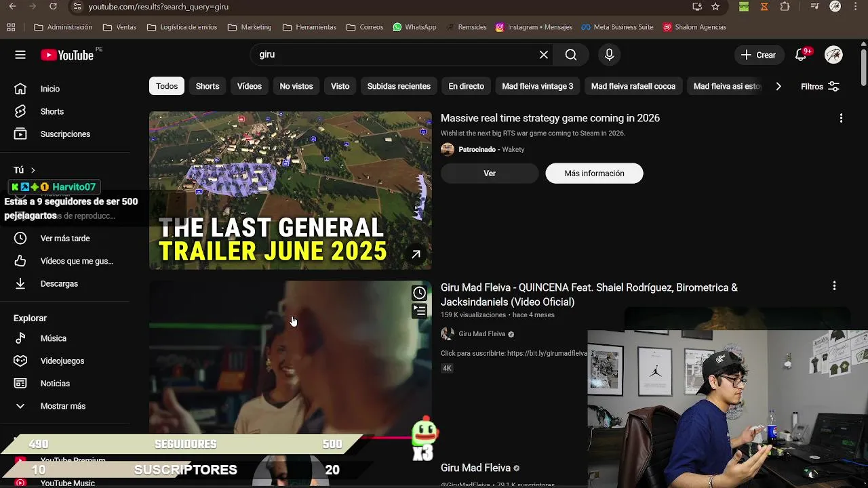Screen dimensions: 868x488
Task: Open Ver más tarde playlist
Action: tap(66, 239)
